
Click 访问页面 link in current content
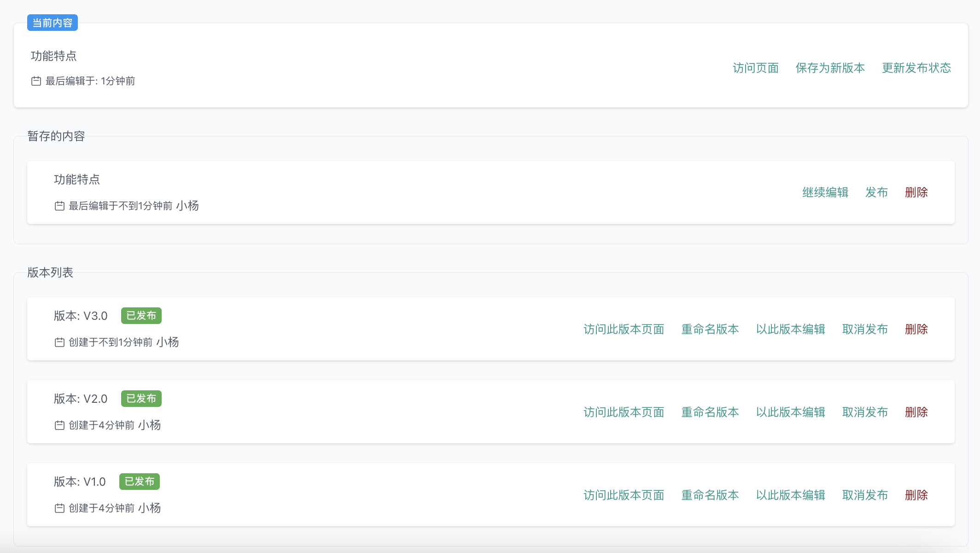(x=756, y=68)
